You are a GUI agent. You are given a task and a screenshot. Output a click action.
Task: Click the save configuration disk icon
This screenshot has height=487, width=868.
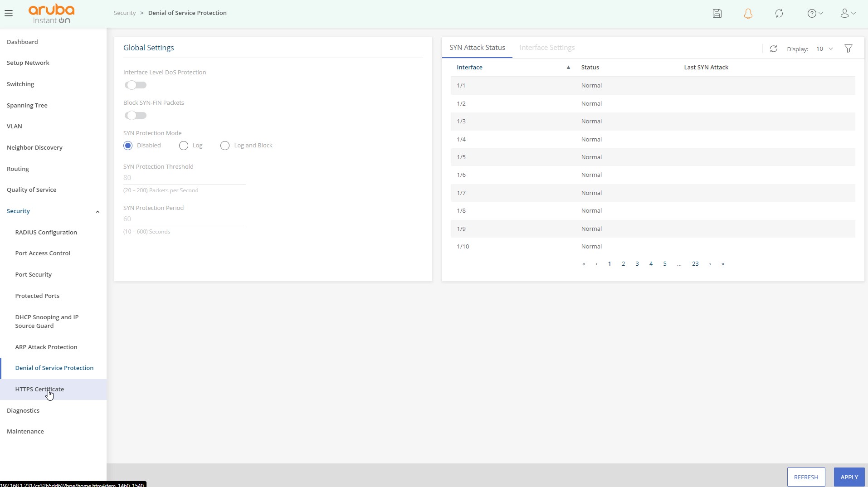click(717, 13)
